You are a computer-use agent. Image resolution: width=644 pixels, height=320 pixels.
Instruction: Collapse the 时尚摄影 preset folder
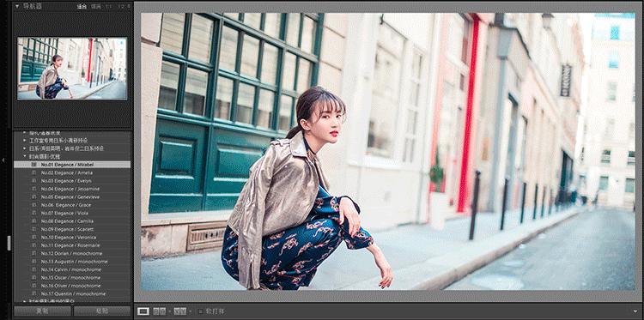coord(25,157)
